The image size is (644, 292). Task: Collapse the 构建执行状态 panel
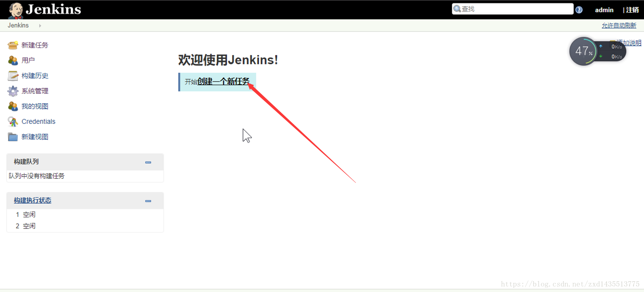coord(148,201)
